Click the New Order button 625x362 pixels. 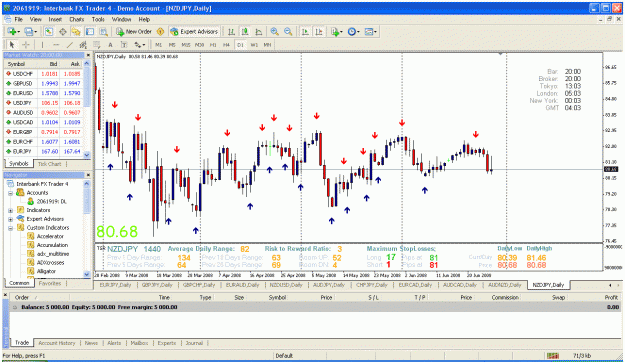tap(134, 31)
